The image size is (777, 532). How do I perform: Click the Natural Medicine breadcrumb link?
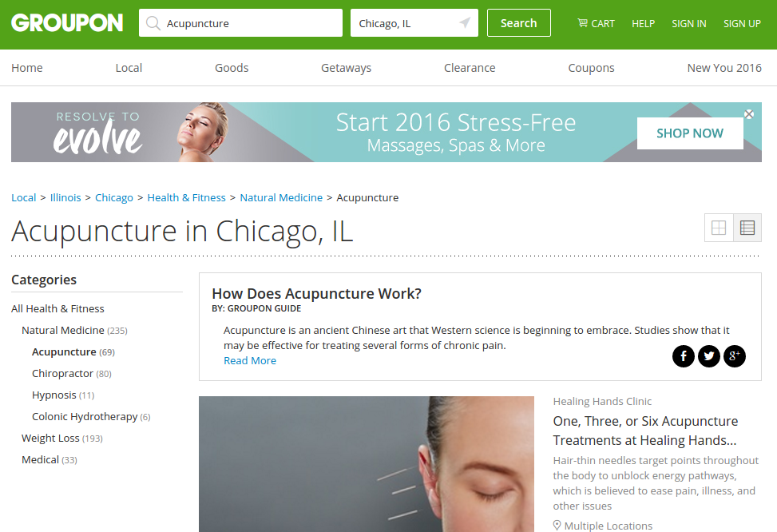coord(281,197)
